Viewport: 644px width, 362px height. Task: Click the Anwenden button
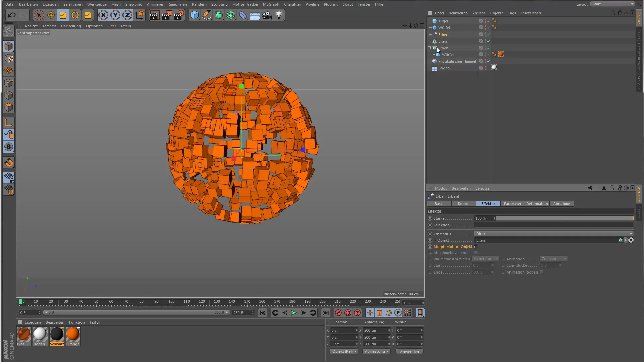(x=409, y=351)
